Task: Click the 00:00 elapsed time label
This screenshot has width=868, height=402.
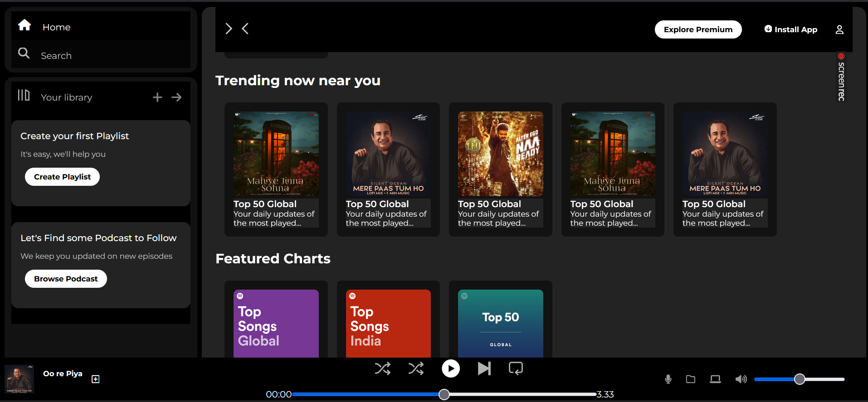Action: [278, 394]
